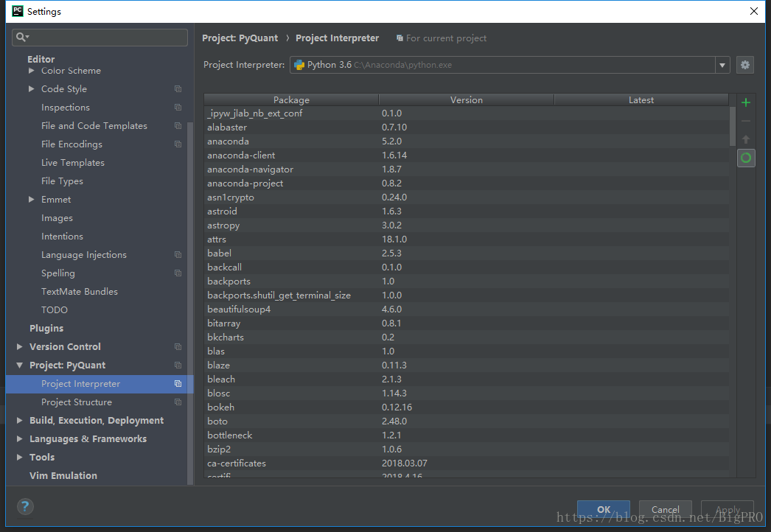Sort by the Latest column header

(x=641, y=99)
